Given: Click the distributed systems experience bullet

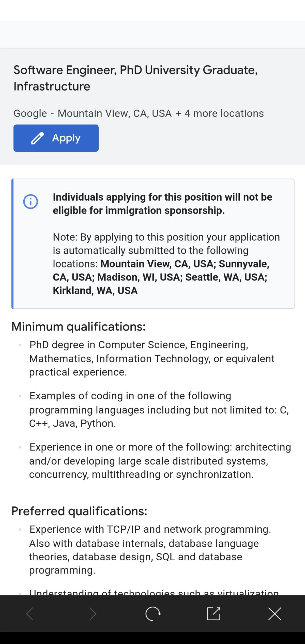Looking at the screenshot, I should click(x=160, y=461).
